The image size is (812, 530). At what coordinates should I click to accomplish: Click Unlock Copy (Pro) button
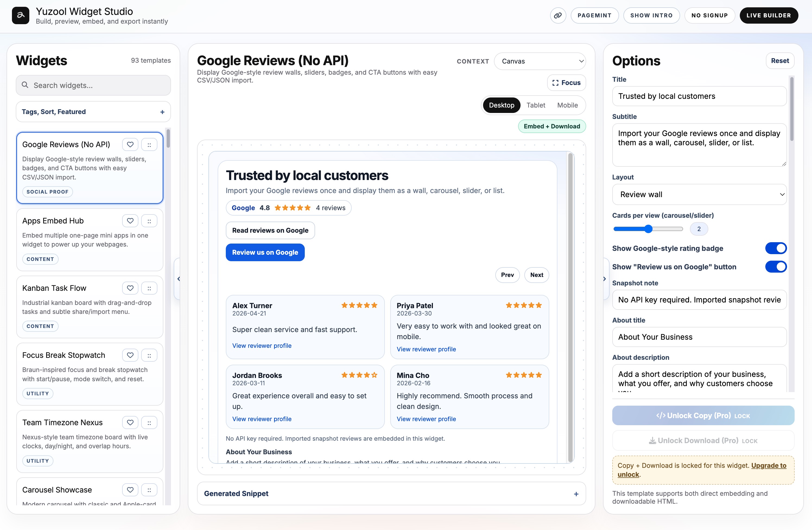coord(703,415)
